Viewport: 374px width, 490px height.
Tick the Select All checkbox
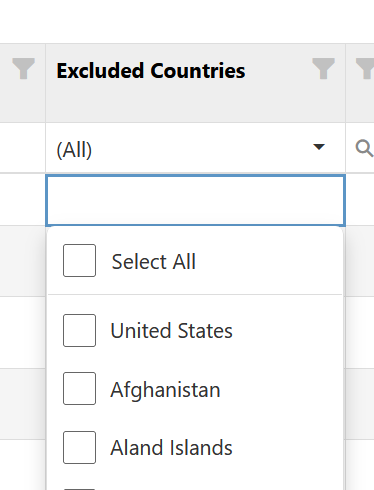(79, 260)
